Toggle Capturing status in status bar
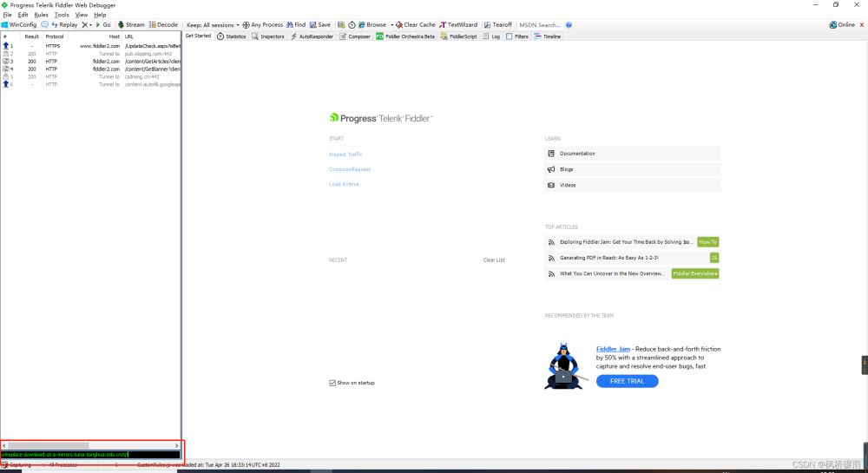The width and height of the screenshot is (868, 473). tap(17, 465)
